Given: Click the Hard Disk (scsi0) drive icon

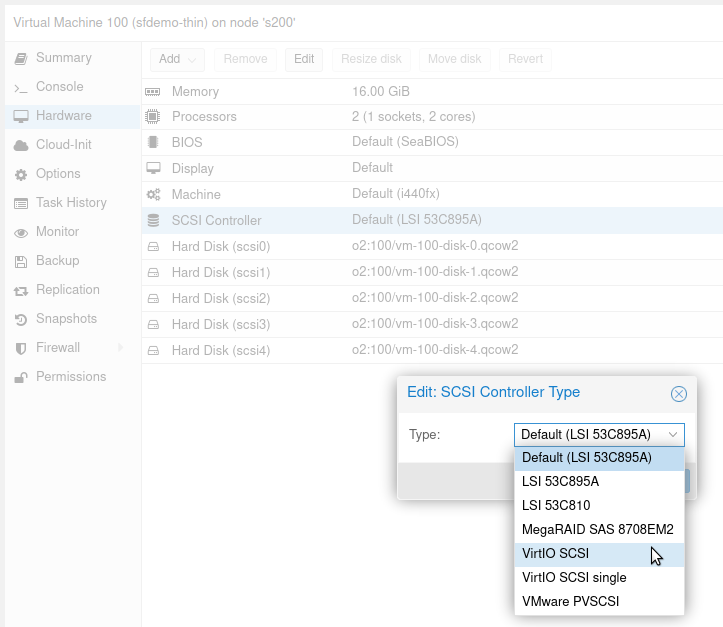Looking at the screenshot, I should [153, 247].
